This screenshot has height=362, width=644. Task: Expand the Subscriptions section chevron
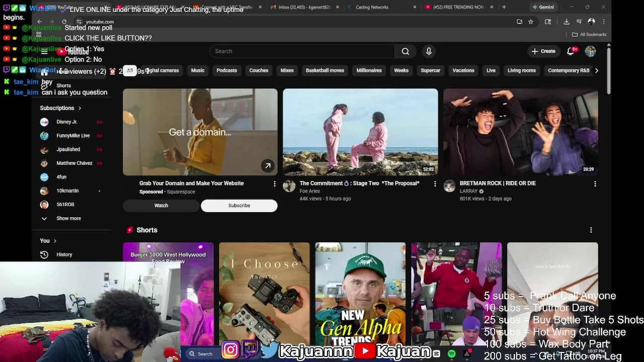point(79,108)
